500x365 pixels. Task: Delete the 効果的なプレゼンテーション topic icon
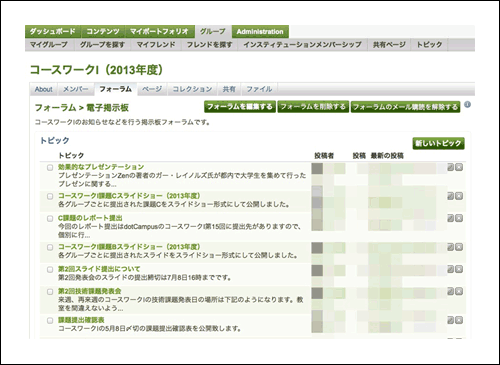coord(459,167)
